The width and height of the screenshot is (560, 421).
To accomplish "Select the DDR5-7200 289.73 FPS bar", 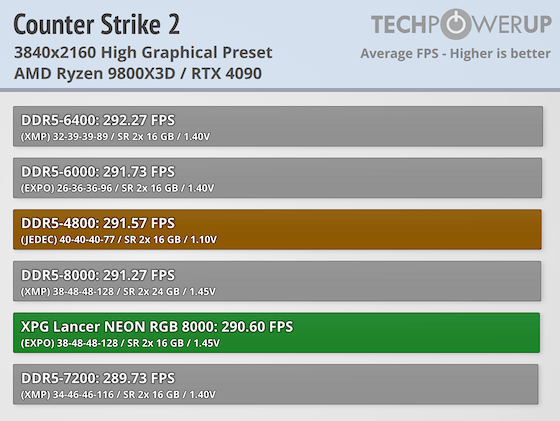I will point(276,384).
